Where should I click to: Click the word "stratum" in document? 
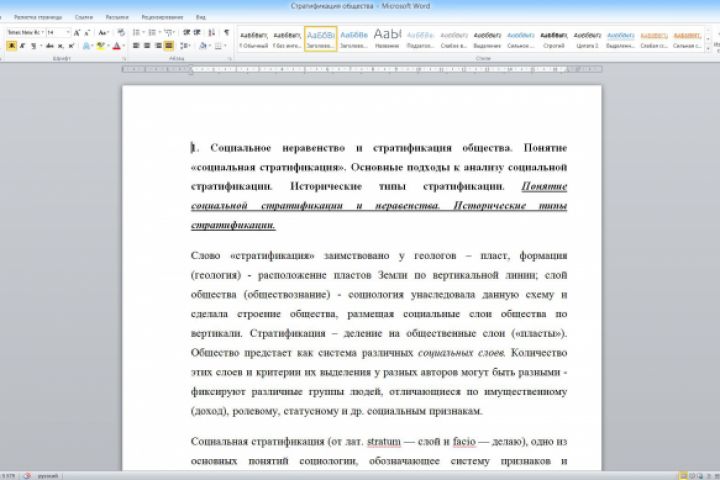coord(384,441)
